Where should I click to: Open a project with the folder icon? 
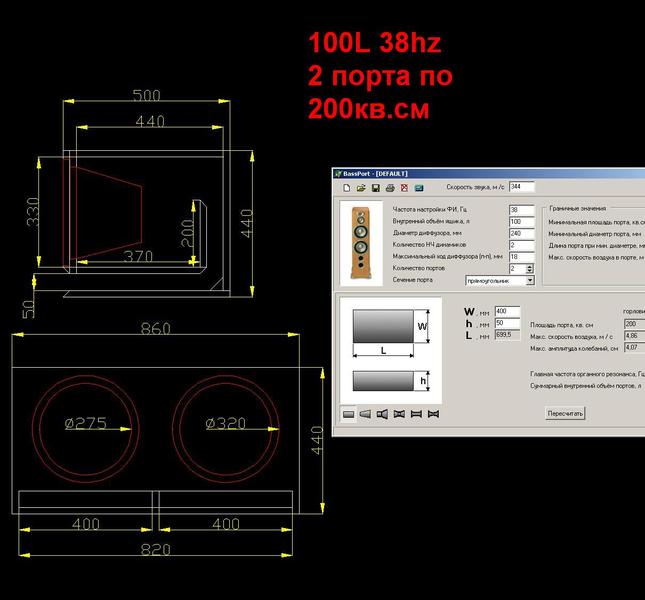(x=360, y=188)
